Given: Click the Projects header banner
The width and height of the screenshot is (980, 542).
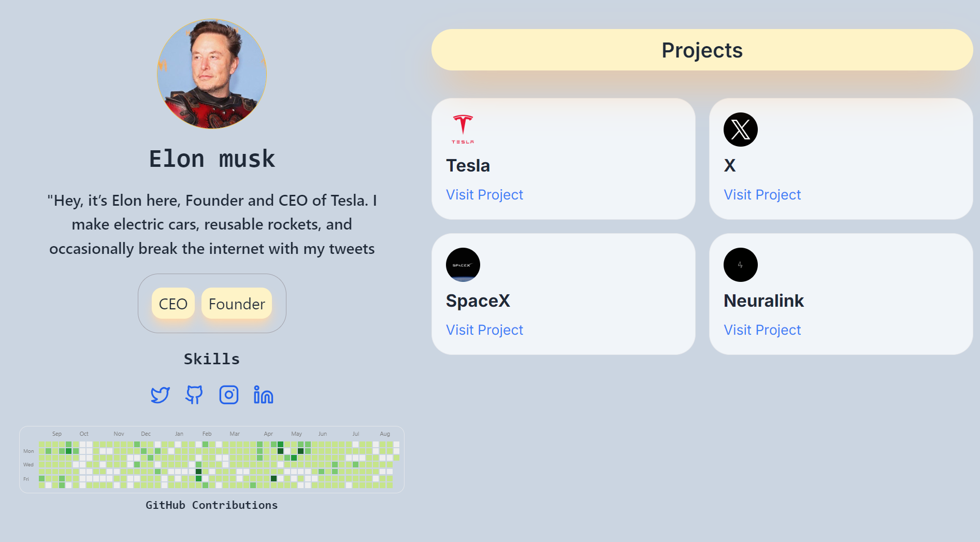Looking at the screenshot, I should [702, 50].
